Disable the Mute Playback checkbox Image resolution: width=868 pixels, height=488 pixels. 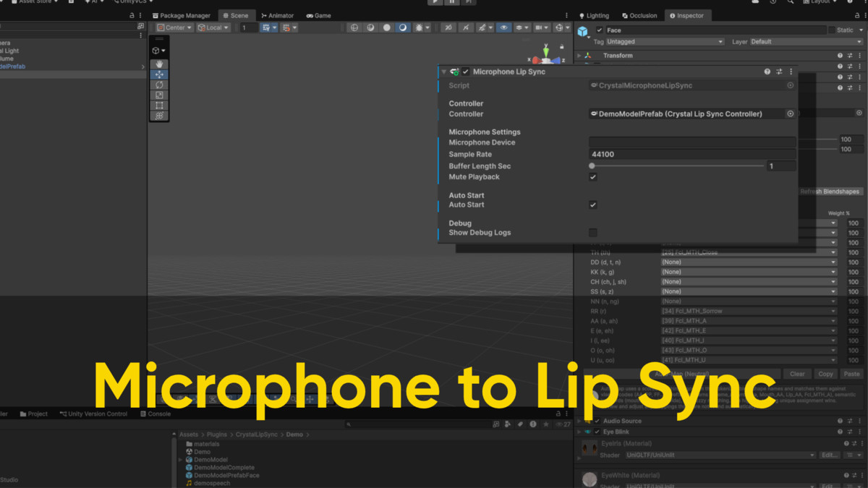tap(592, 176)
